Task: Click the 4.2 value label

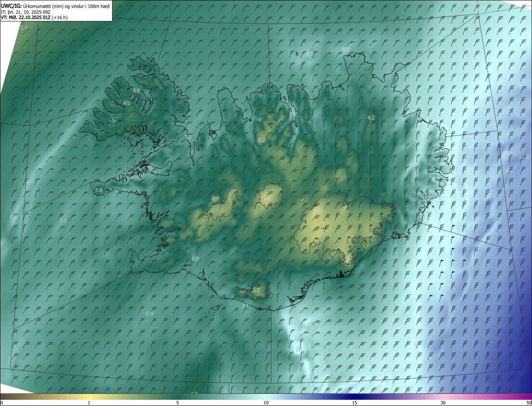Action: [x=371, y=117]
